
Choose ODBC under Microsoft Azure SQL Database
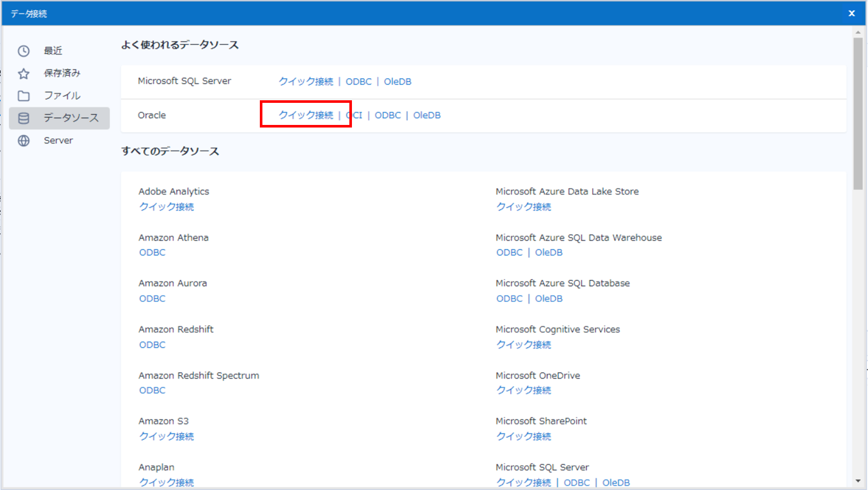pyautogui.click(x=509, y=299)
